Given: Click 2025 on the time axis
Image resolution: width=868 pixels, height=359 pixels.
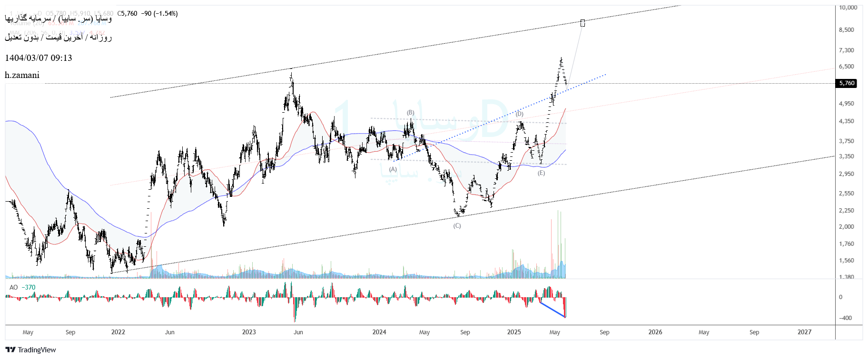Looking at the screenshot, I should tap(514, 332).
